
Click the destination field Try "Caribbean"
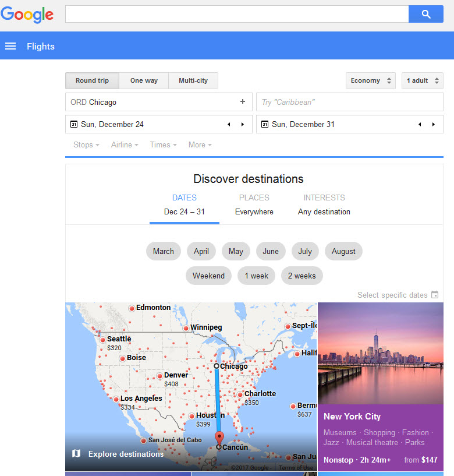point(350,102)
